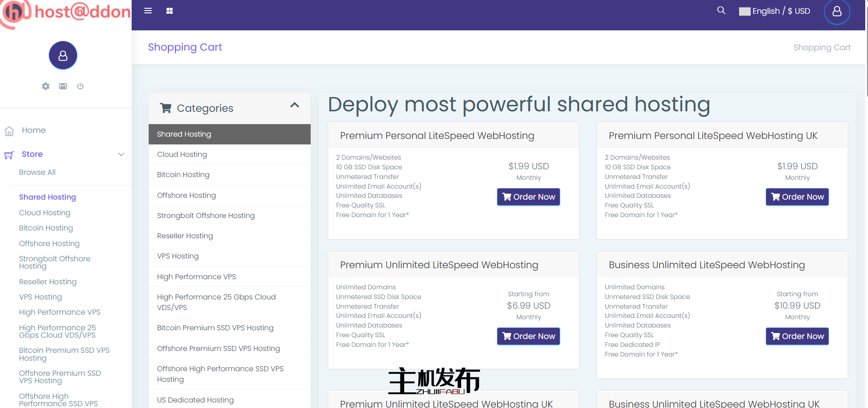The height and width of the screenshot is (408, 868).
Task: Select Cloud Hosting in sidebar menu
Action: [x=45, y=213]
